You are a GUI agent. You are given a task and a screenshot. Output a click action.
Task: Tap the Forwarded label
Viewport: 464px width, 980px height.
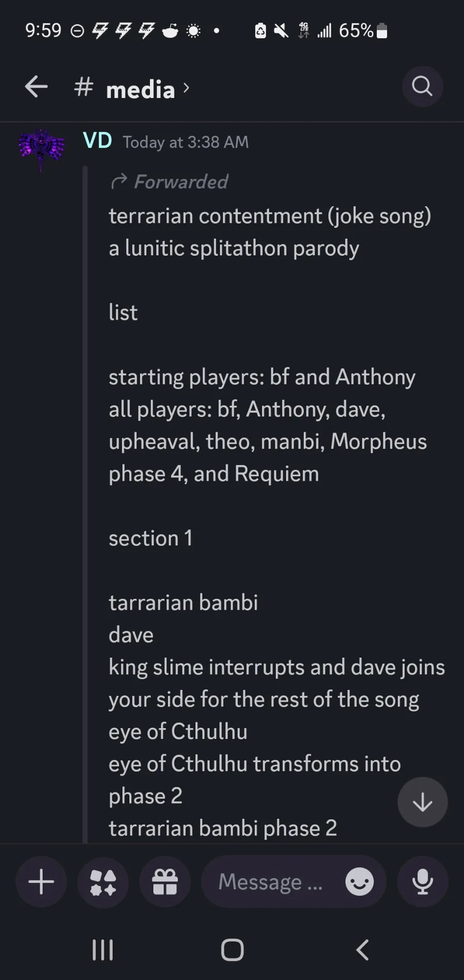click(180, 181)
